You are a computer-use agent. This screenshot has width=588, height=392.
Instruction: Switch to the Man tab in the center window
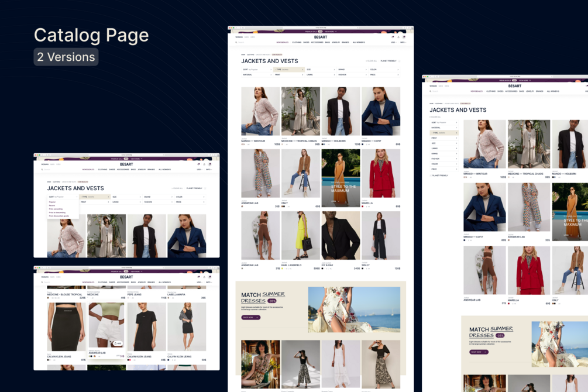coord(246,37)
